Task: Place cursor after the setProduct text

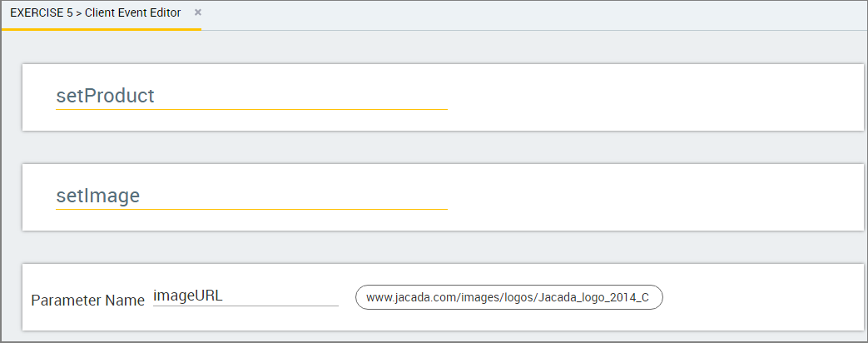Action: [x=156, y=96]
